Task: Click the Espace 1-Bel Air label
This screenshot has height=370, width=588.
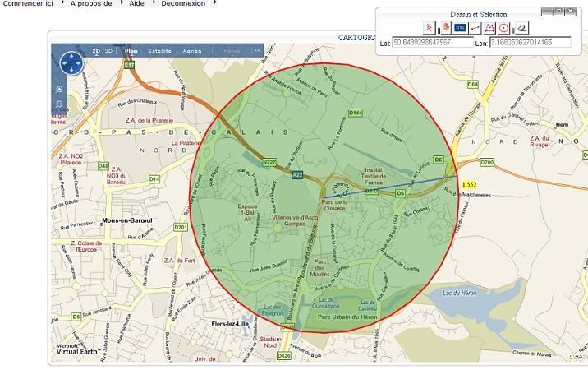Action: (x=247, y=213)
